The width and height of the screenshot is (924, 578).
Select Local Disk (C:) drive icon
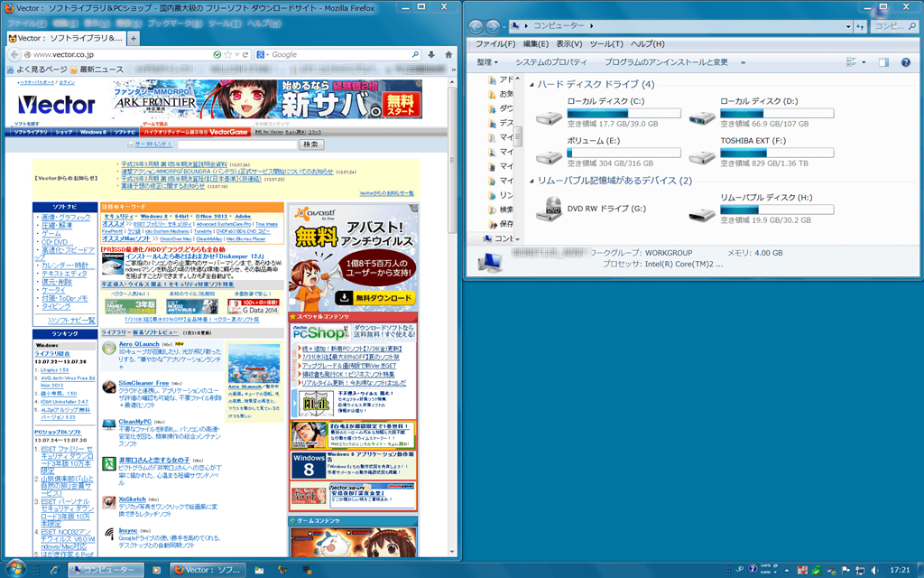coord(549,117)
